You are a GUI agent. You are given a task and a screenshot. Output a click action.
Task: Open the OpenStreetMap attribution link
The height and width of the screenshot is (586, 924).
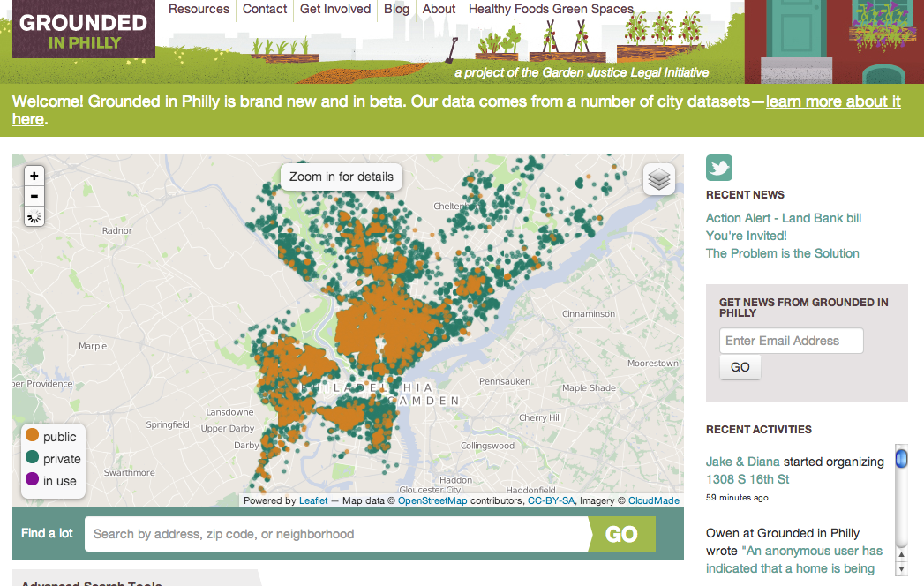432,500
